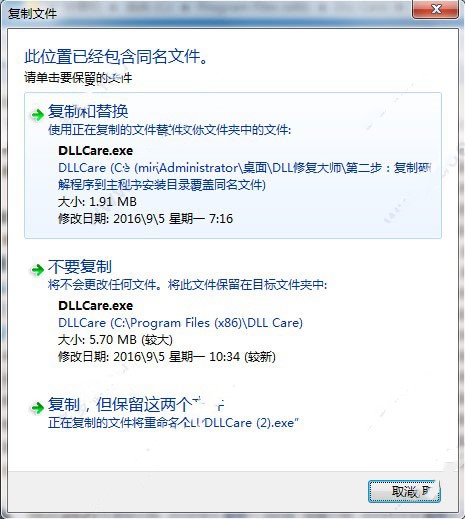Screen dimensions: 465x519
Task: Click DLLCare.exe under the 不要复制 option
Action: [96, 306]
